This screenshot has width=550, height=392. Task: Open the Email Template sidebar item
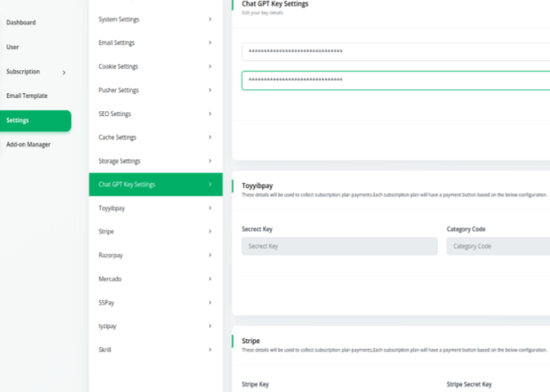click(28, 96)
